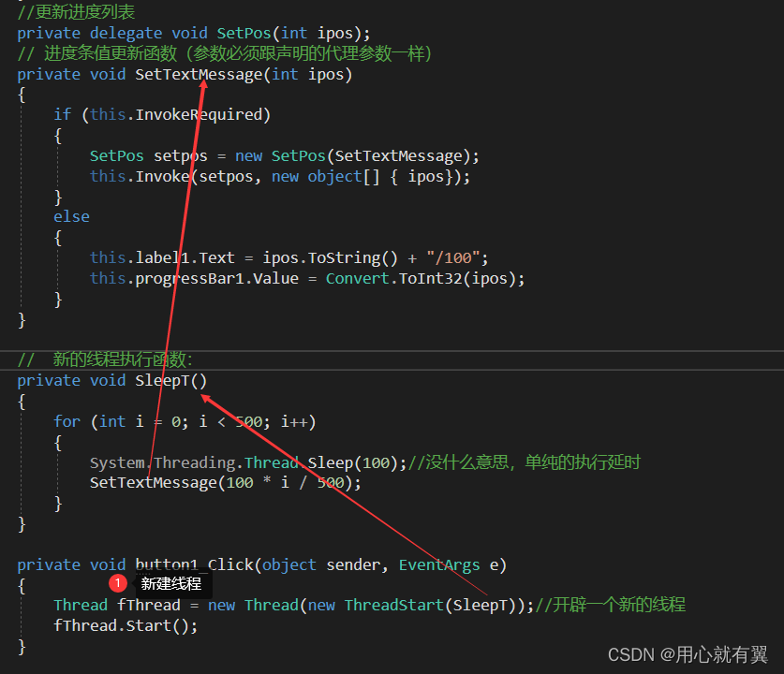Click the comment '//没什么意思,单纯的执行延时'
The height and width of the screenshot is (674, 784).
tap(524, 462)
